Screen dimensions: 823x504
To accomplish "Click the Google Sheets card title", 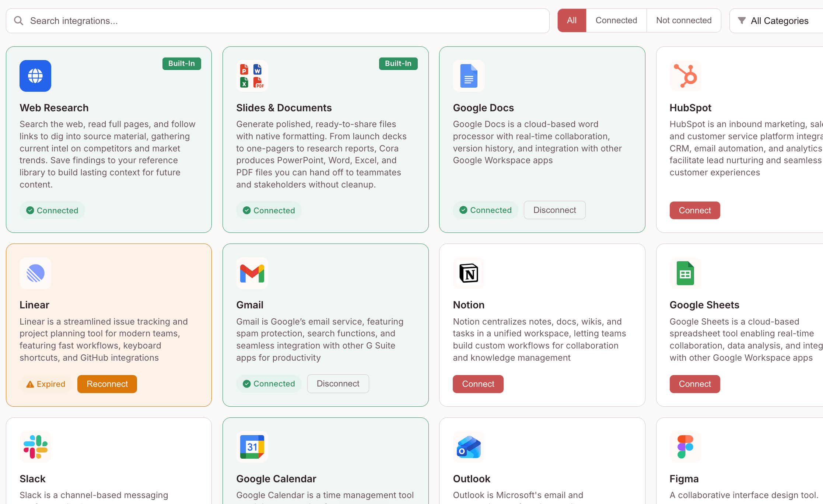I will click(704, 305).
